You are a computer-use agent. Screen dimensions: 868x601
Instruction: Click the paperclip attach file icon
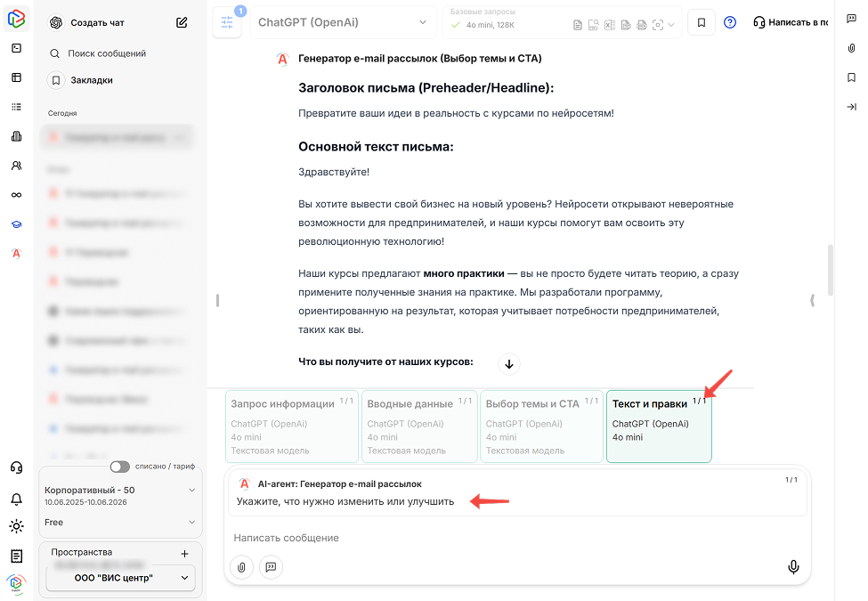241,566
